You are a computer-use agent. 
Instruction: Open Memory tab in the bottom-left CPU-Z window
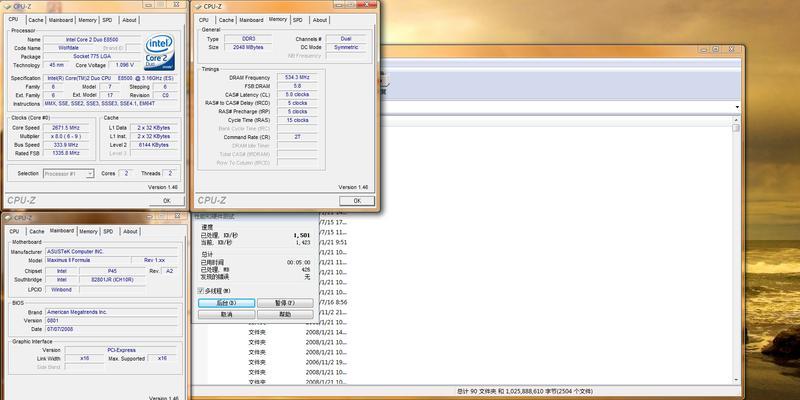pyautogui.click(x=88, y=231)
